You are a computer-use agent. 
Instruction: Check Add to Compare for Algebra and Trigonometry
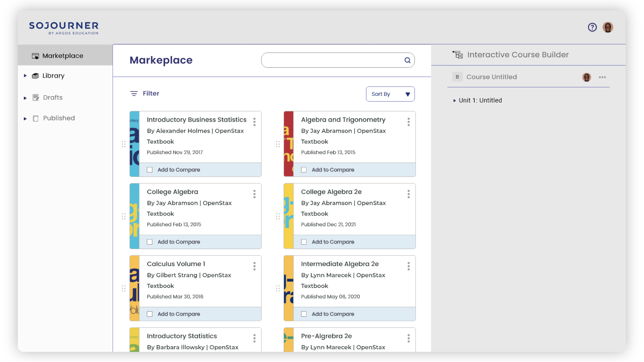[x=304, y=170]
